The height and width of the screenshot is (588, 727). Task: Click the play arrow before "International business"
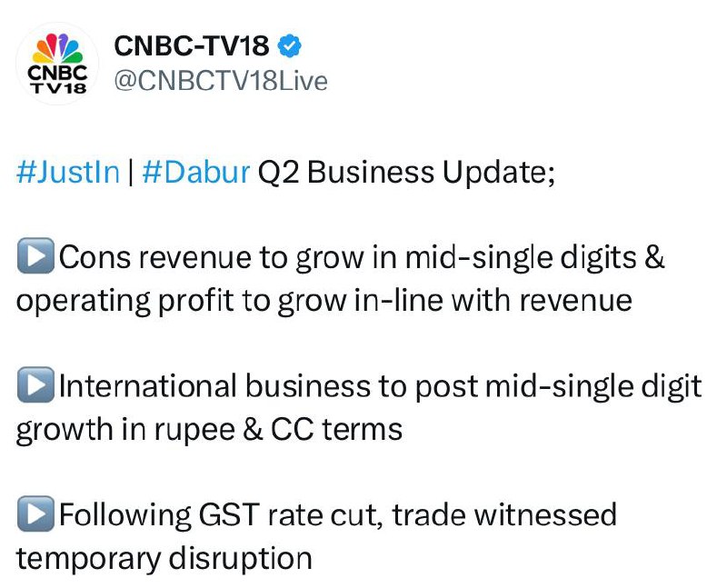[x=35, y=387]
